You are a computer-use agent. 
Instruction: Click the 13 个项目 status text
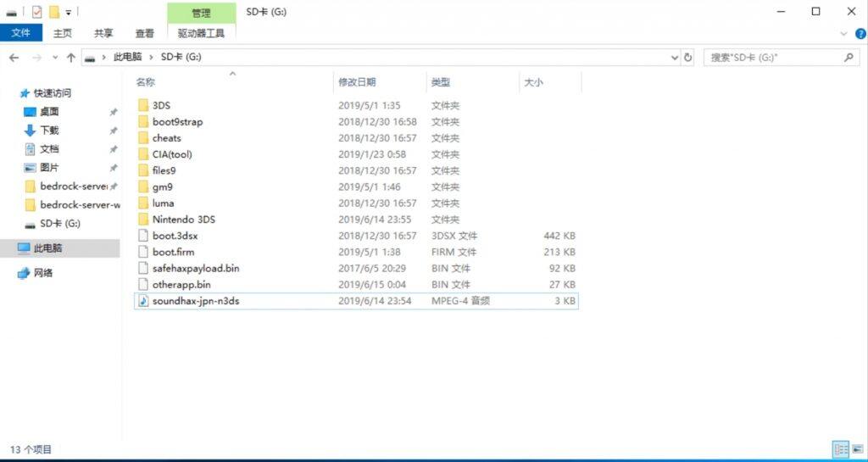tap(31, 450)
